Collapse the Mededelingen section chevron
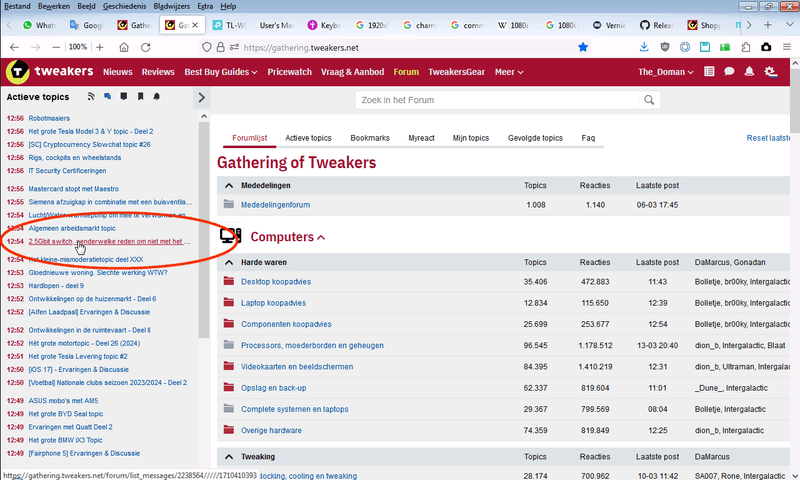The height and width of the screenshot is (480, 800). coord(229,186)
